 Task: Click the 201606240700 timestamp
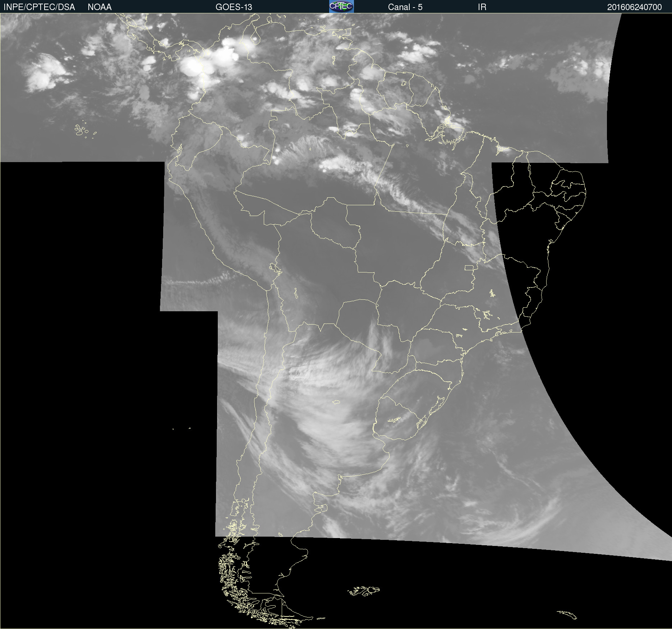pos(634,7)
